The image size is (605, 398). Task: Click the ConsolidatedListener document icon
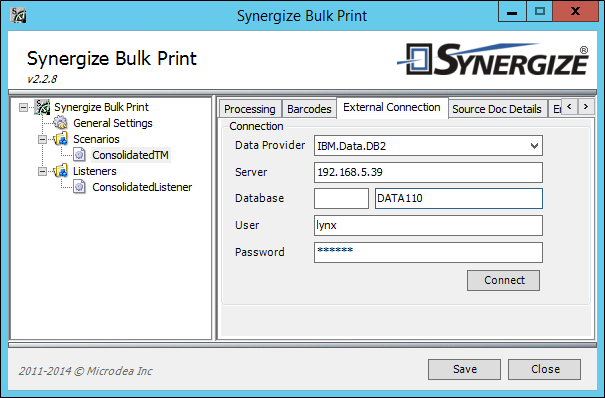click(x=79, y=187)
